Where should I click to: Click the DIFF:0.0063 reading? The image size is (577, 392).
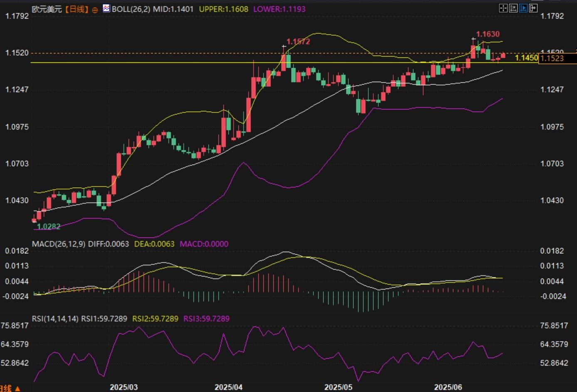[108, 244]
